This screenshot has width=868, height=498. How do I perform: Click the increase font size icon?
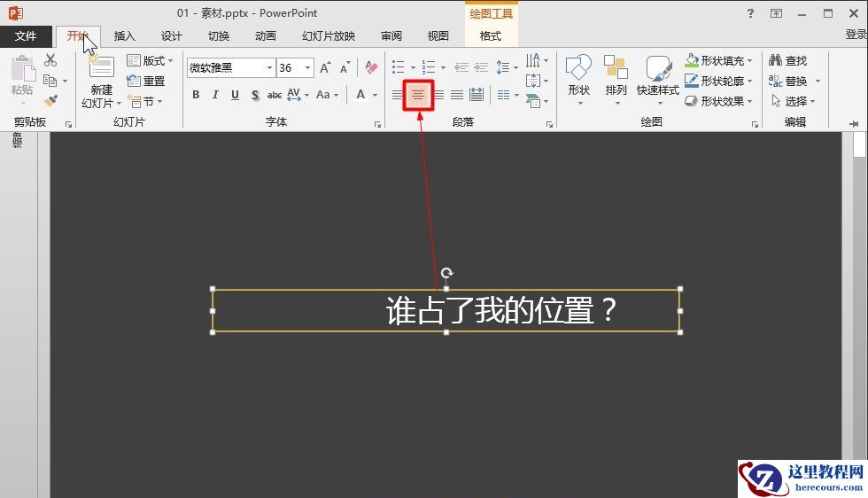click(325, 68)
